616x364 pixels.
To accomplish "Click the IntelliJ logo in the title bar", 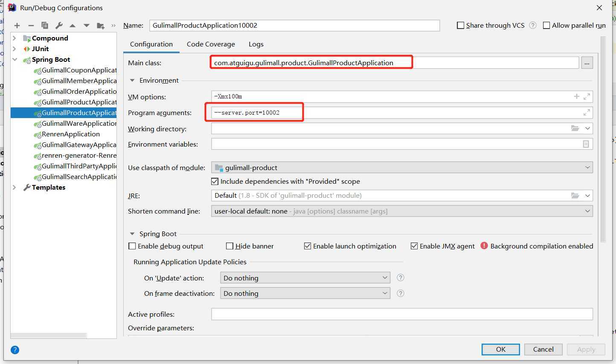I will (x=12, y=8).
